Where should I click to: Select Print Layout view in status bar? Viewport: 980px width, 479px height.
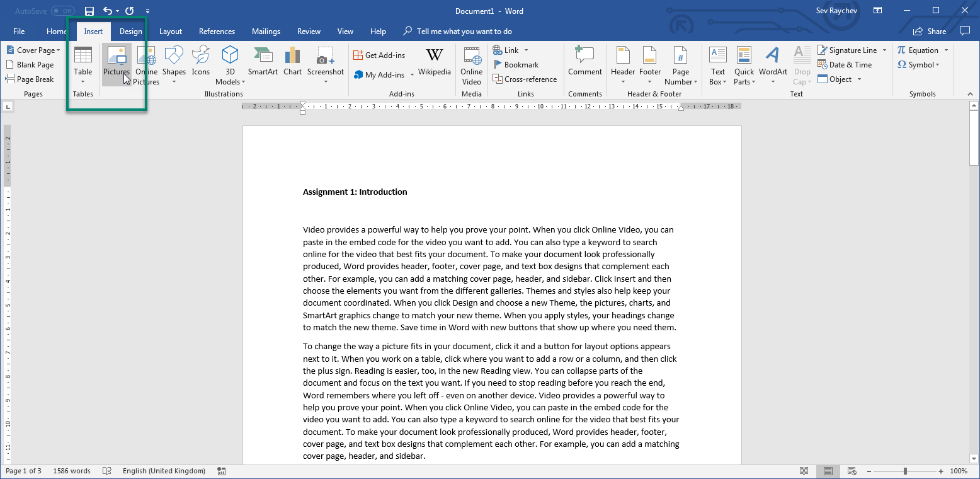pos(828,471)
